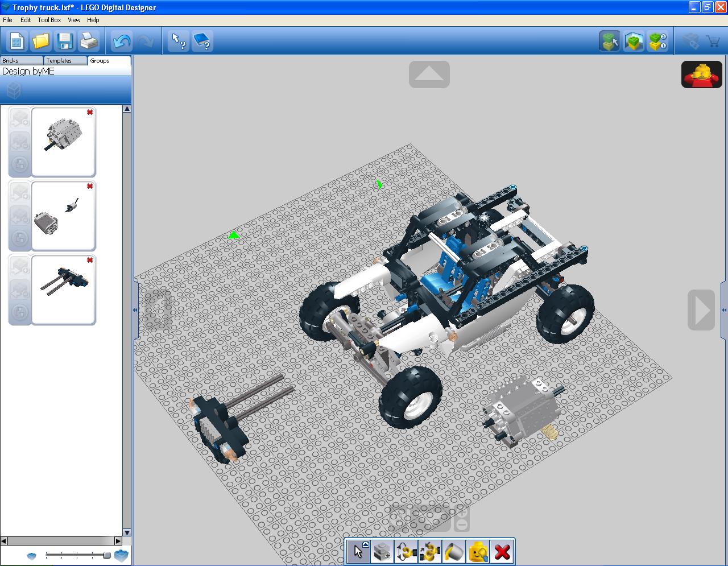Collapse the left brick palette panel
The width and height of the screenshot is (728, 566).
coord(135,310)
